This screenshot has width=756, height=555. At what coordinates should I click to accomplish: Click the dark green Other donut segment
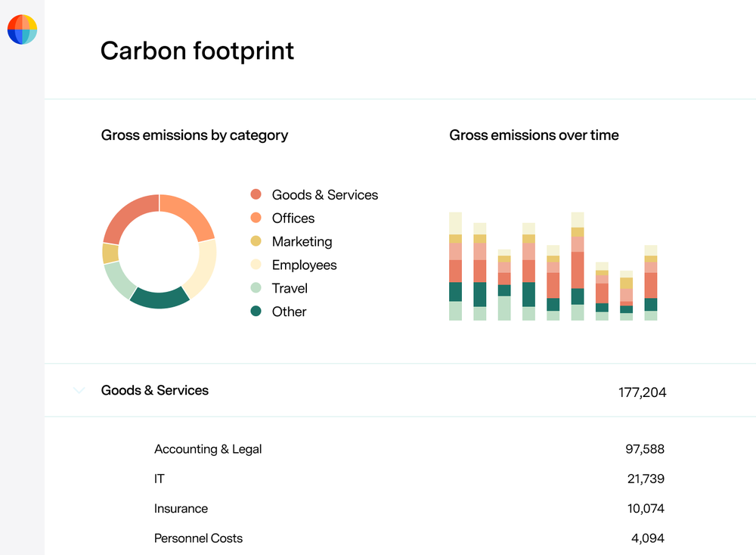160,300
